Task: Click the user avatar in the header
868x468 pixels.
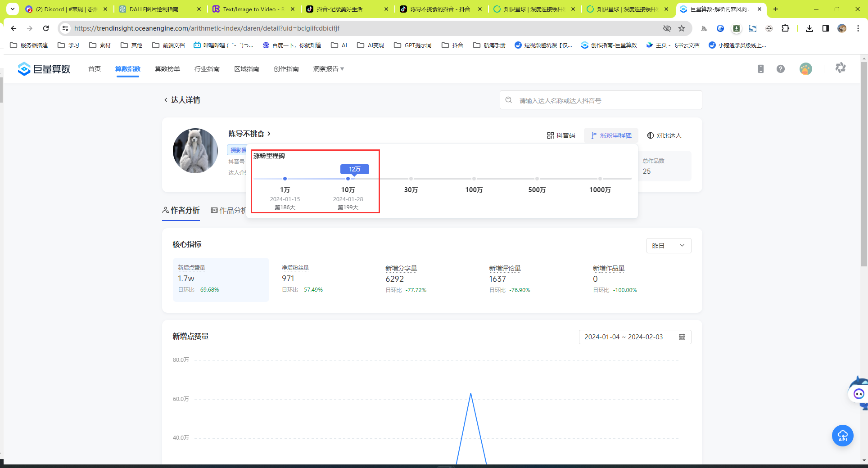Action: click(x=806, y=69)
